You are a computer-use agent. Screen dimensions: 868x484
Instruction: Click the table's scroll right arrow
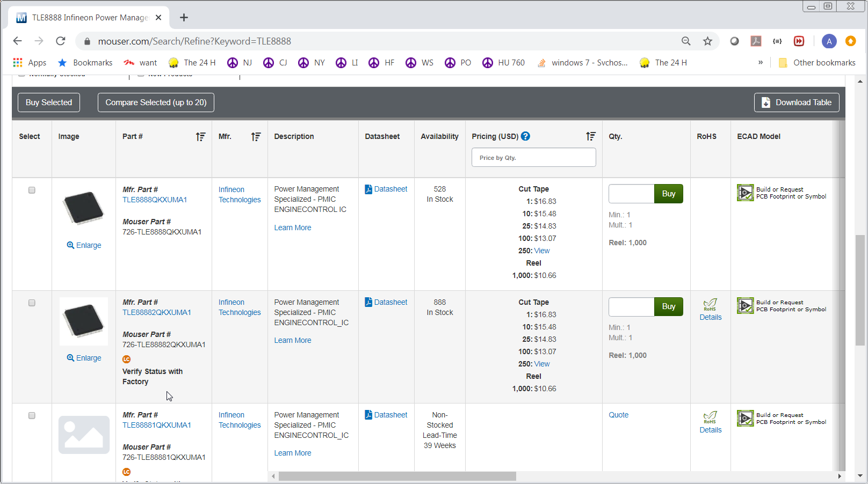click(x=840, y=476)
